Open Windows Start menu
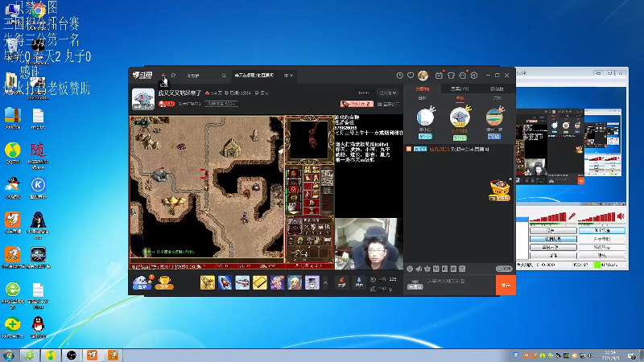 click(x=8, y=355)
